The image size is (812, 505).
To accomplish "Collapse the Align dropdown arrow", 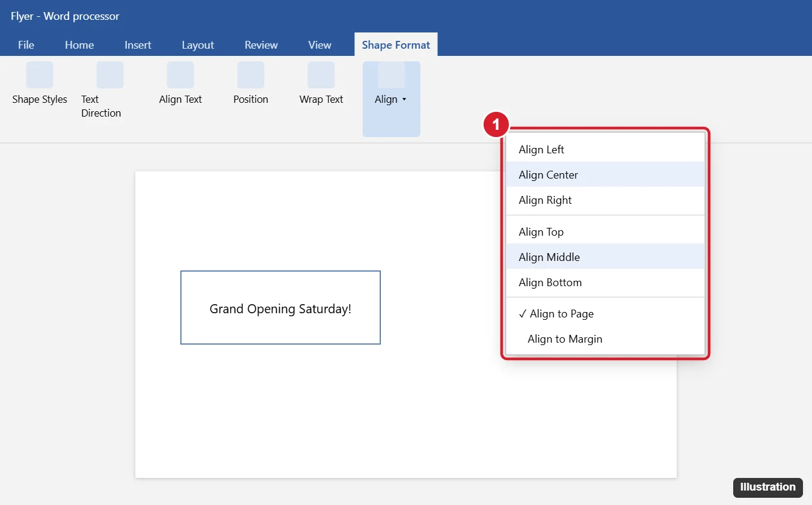I will point(404,100).
